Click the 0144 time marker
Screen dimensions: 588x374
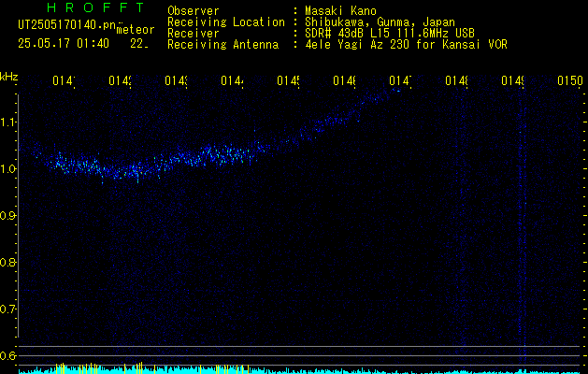232,81
